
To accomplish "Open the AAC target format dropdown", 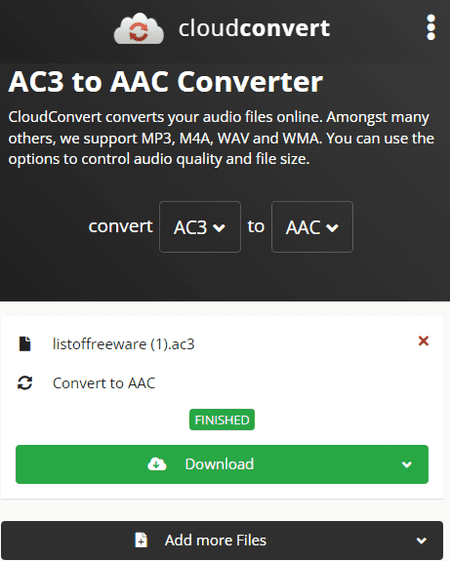I will (312, 227).
